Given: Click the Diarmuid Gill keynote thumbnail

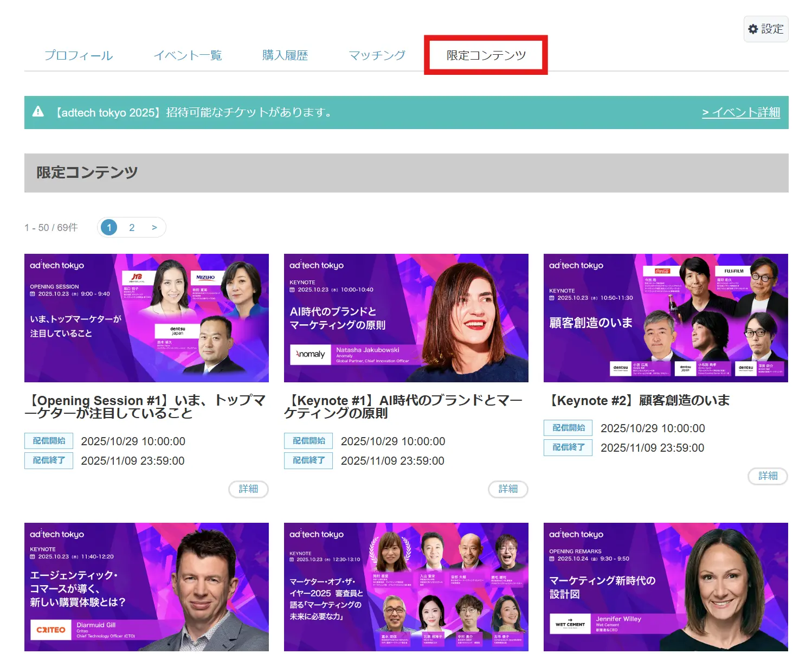Looking at the screenshot, I should [146, 587].
